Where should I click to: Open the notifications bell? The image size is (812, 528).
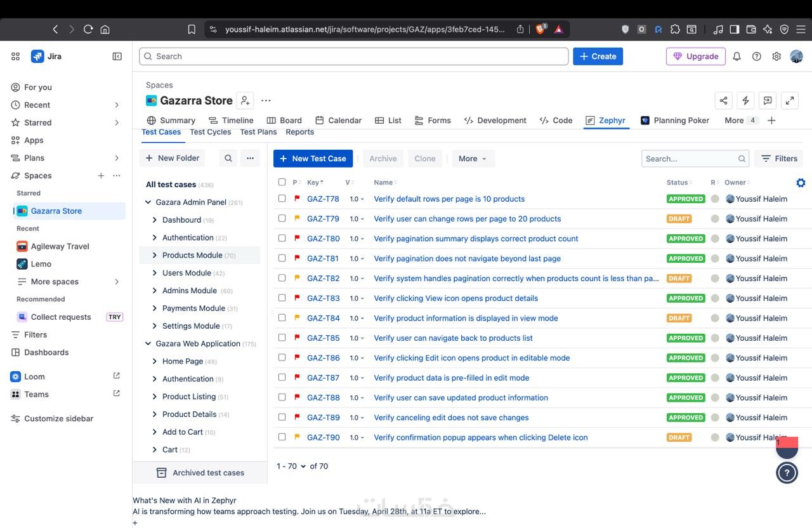[737, 56]
